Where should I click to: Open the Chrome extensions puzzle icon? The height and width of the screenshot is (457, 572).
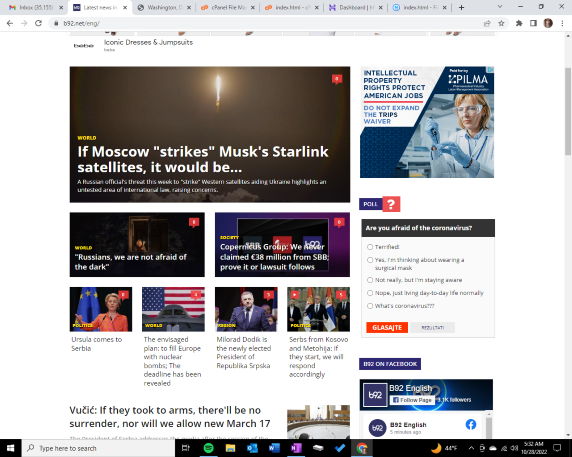519,23
